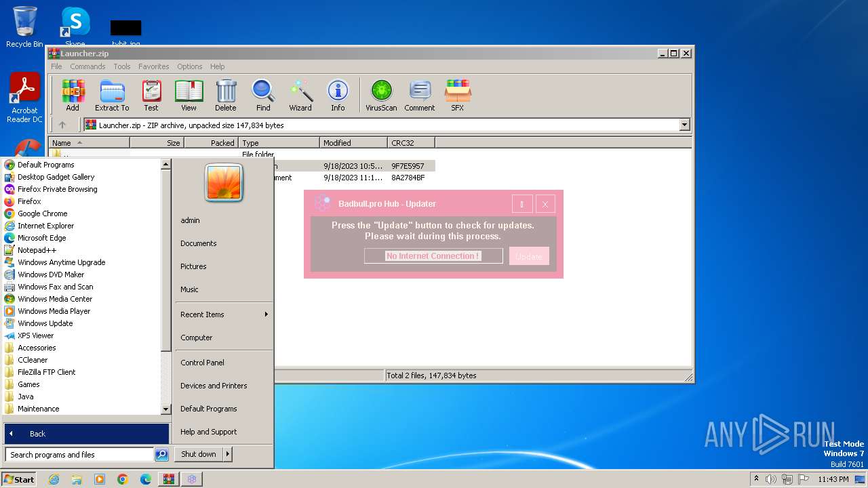The height and width of the screenshot is (488, 868).
Task: Expand CCleaner folder in Start menu
Action: click(x=33, y=360)
